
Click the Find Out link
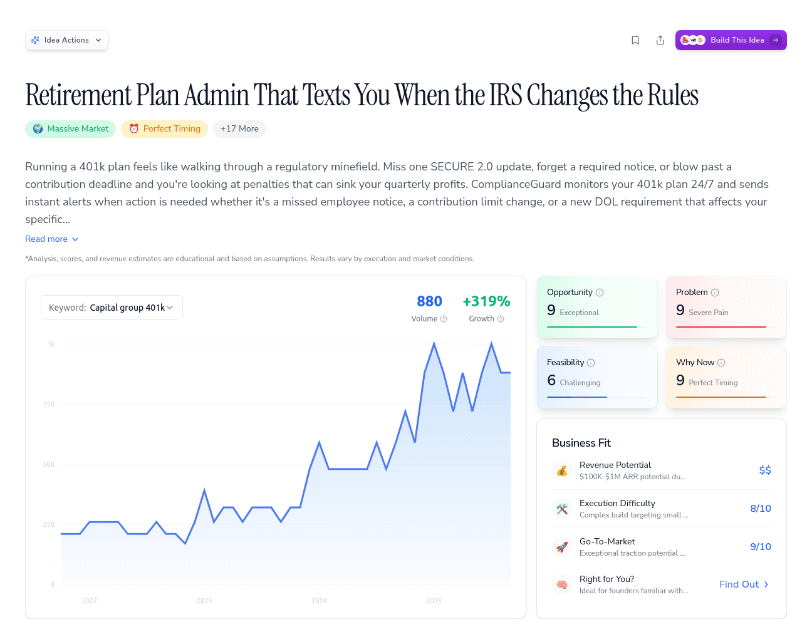[744, 584]
